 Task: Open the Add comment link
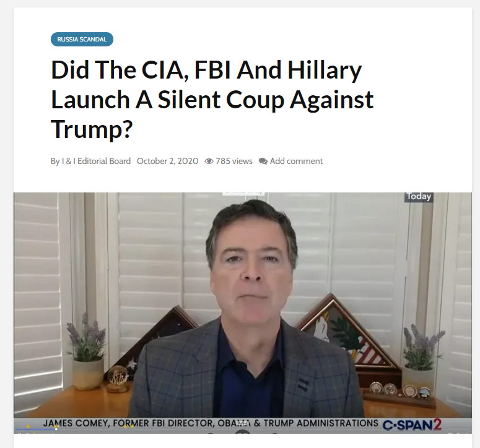pos(296,161)
